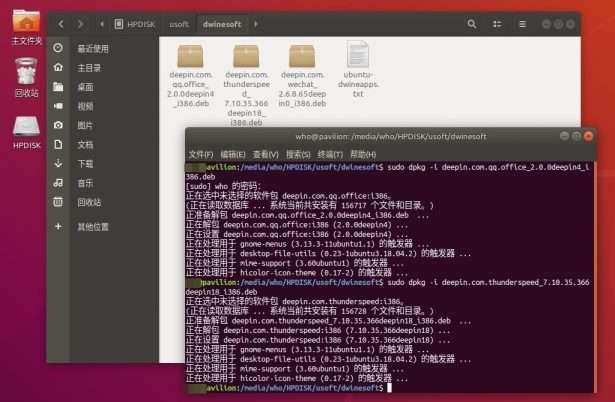Select deepin.com.thunderspeed deb package icon
Viewport: 615px width, 402px height.
(x=246, y=56)
